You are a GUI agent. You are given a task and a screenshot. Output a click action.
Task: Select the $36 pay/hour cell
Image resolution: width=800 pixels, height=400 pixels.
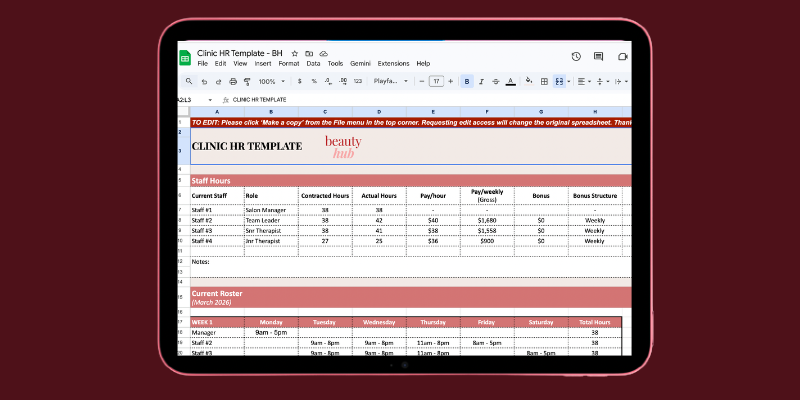[x=433, y=241]
